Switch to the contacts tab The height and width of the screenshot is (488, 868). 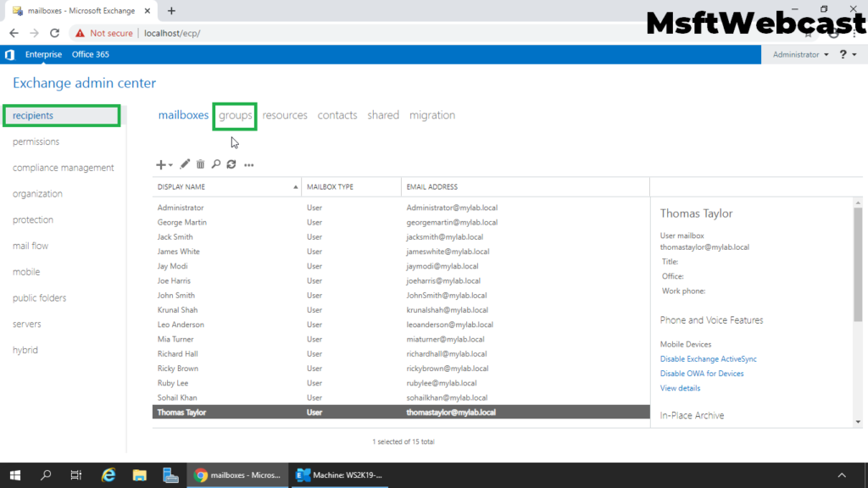(337, 115)
